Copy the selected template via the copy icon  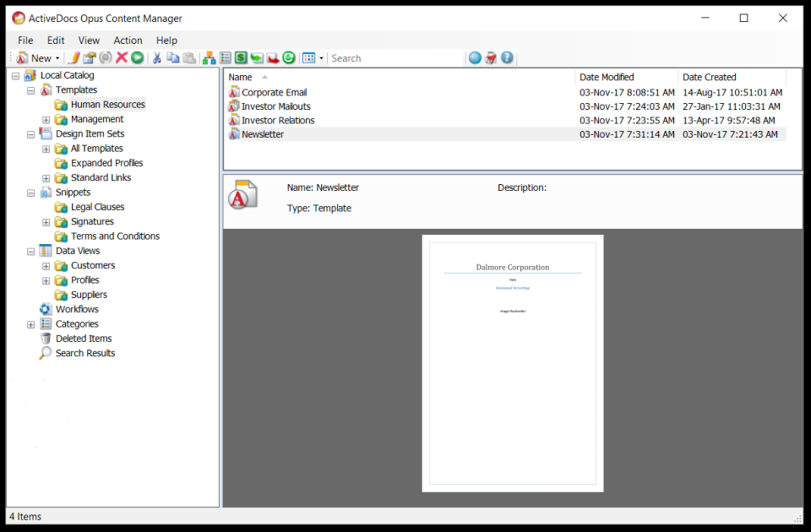click(172, 57)
